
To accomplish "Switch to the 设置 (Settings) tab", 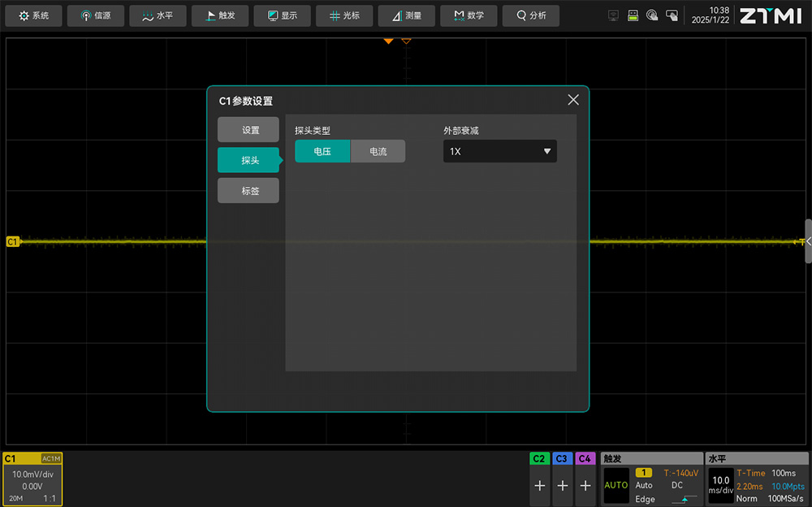I will tap(248, 130).
